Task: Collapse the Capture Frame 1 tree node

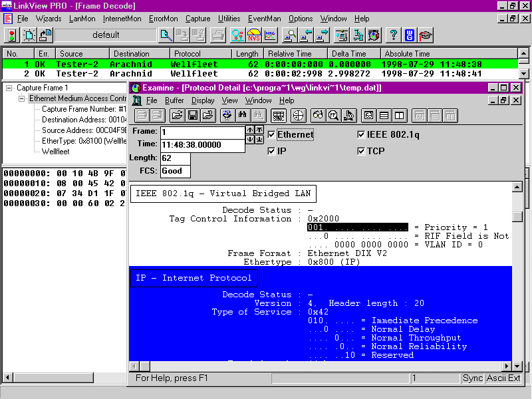Action: (x=9, y=88)
